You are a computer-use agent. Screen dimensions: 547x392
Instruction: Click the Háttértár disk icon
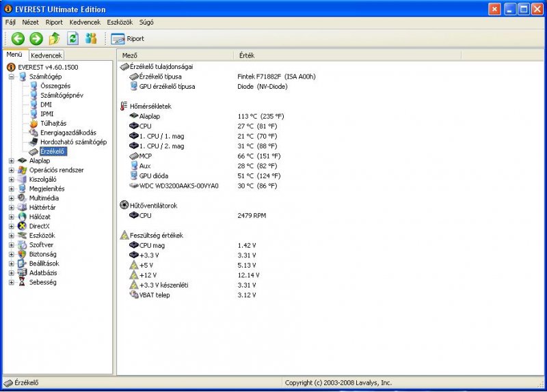23,208
